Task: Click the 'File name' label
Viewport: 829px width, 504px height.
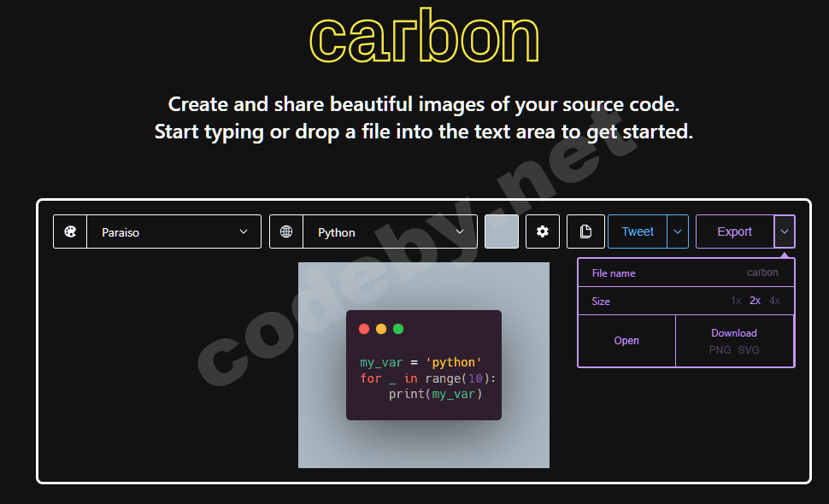Action: tap(614, 273)
